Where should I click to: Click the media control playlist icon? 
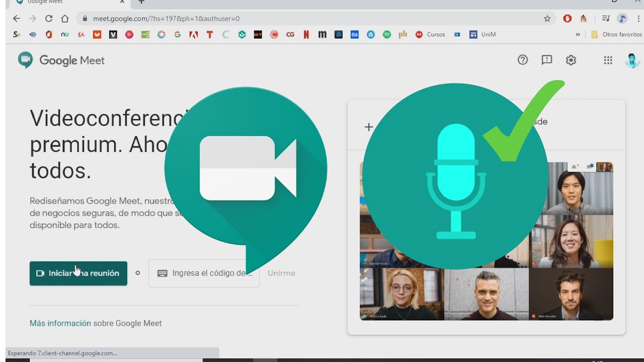pyautogui.click(x=606, y=19)
